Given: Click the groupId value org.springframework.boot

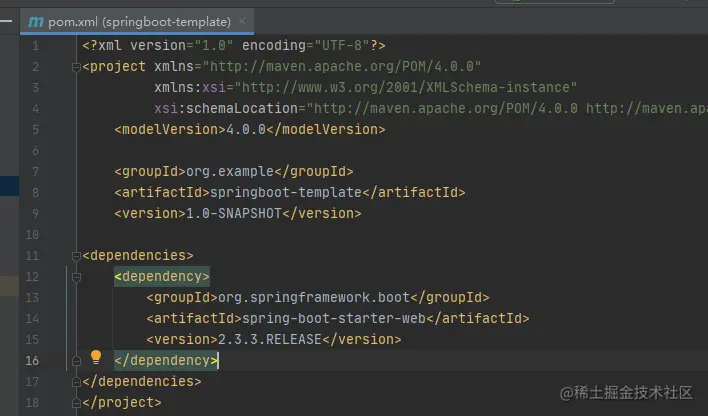Looking at the screenshot, I should tap(314, 297).
